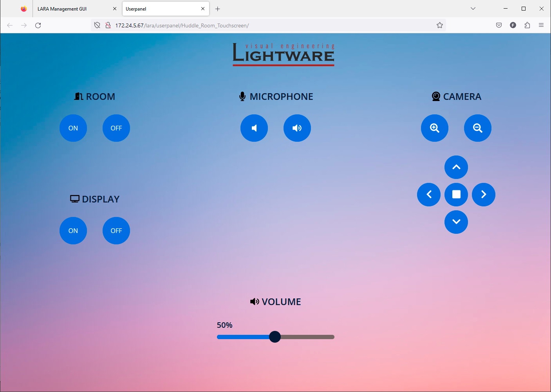The image size is (551, 392).
Task: Pan camera left
Action: pos(429,195)
